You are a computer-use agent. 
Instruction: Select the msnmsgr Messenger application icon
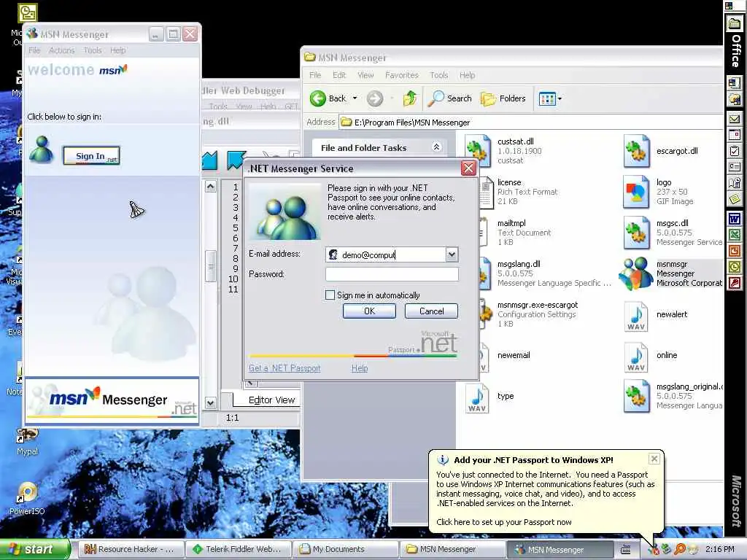[635, 273]
